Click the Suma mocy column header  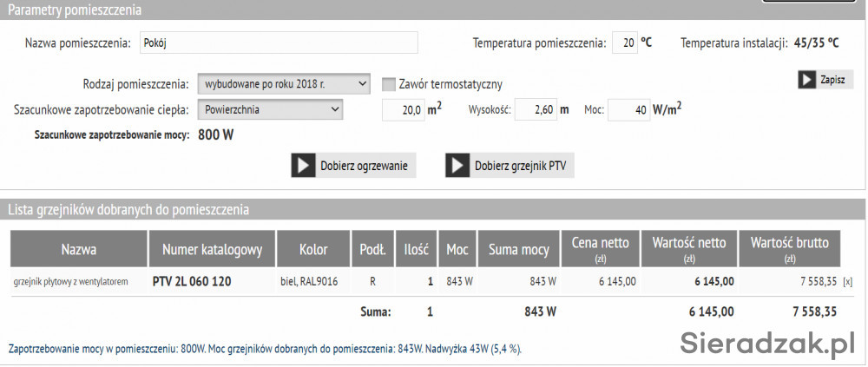pos(518,250)
